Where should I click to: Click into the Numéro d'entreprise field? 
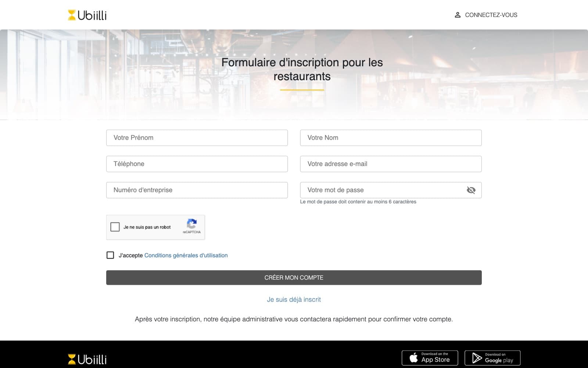pyautogui.click(x=197, y=190)
